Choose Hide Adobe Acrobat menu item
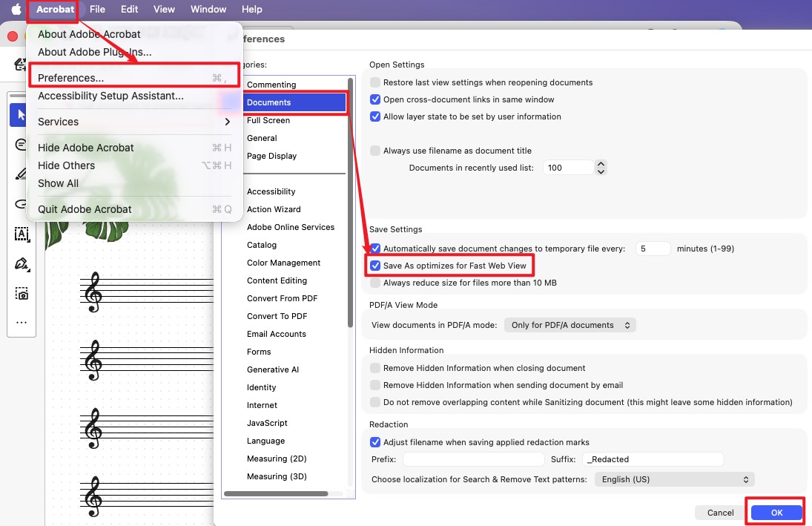The image size is (812, 526). (x=135, y=148)
